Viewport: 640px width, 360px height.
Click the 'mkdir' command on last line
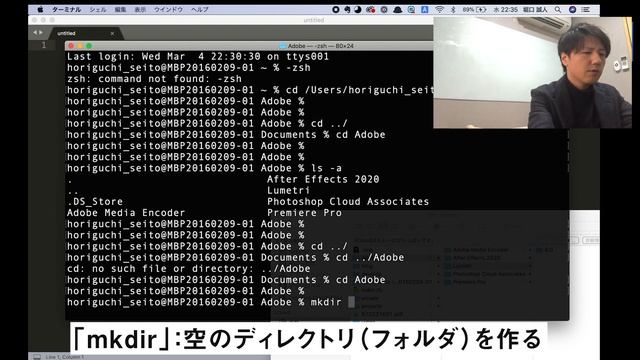(326, 302)
